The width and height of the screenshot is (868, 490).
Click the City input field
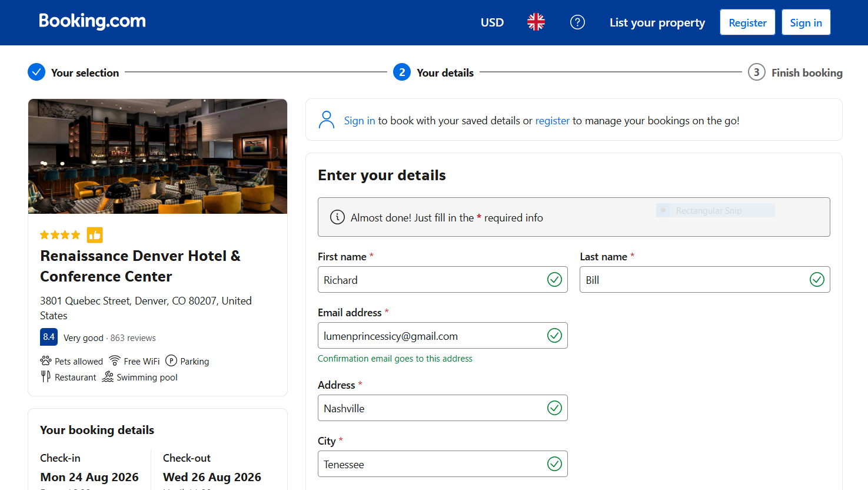[x=443, y=464]
